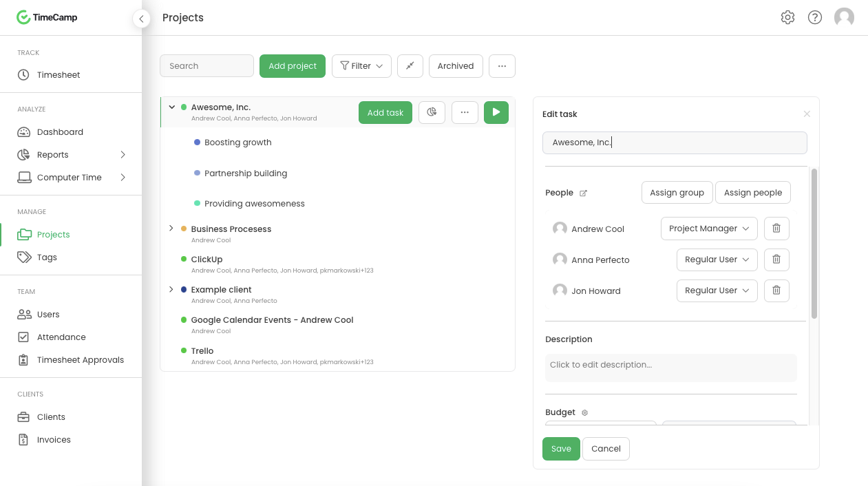Click the Add project button
868x486 pixels.
[293, 66]
